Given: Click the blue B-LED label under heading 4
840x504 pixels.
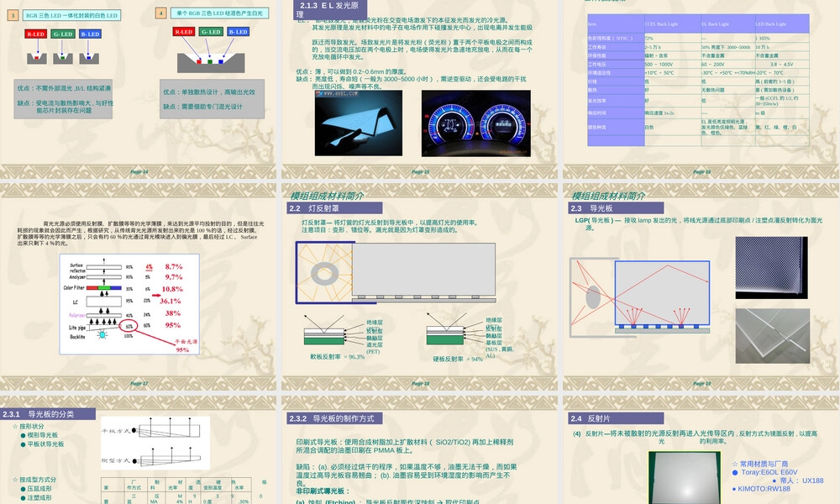Looking at the screenshot, I should point(238,32).
